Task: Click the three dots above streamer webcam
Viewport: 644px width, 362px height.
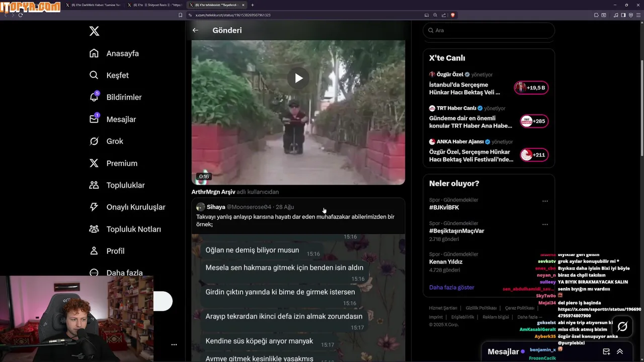Action: 174,345
